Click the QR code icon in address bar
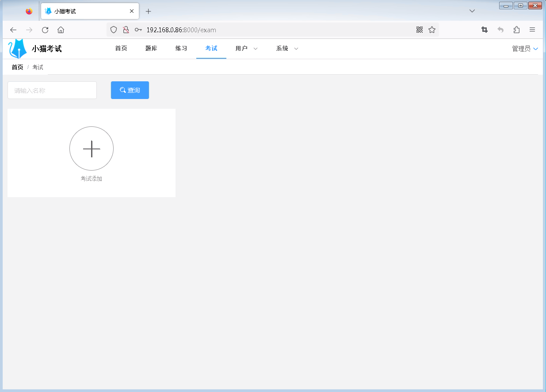 pyautogui.click(x=420, y=30)
